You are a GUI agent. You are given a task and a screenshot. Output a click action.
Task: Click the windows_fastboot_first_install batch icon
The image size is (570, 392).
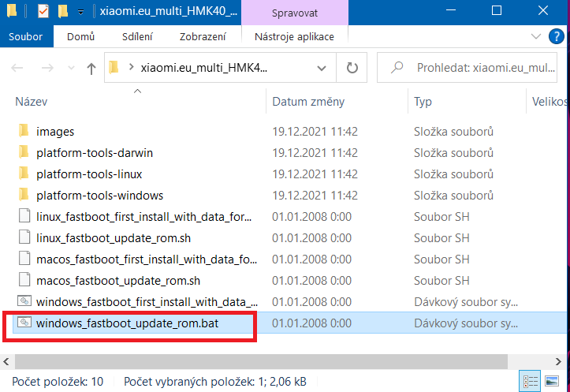point(24,301)
